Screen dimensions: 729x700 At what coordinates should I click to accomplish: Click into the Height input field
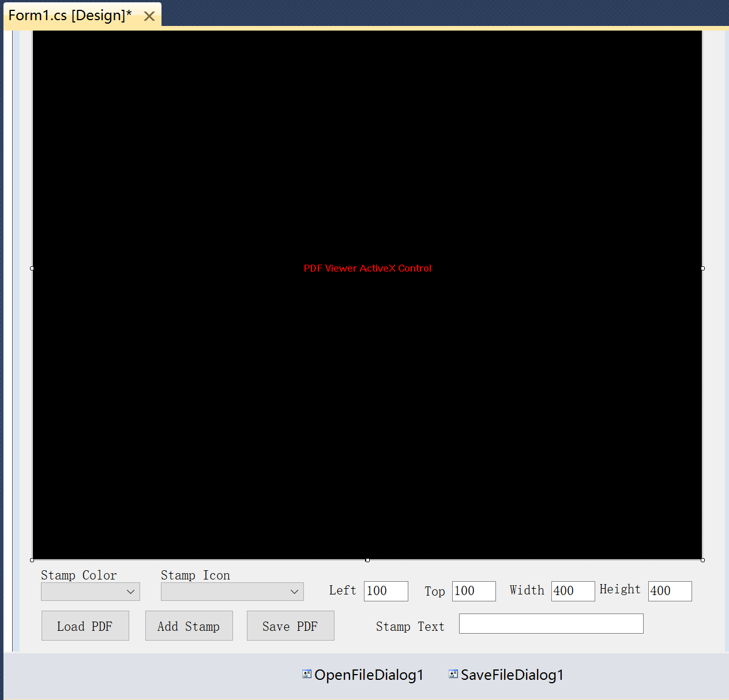(x=670, y=591)
